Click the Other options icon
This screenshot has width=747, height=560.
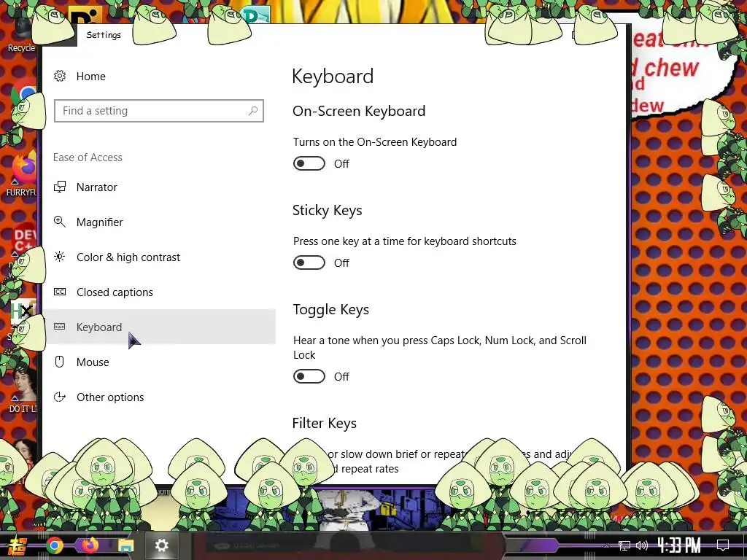coord(60,397)
